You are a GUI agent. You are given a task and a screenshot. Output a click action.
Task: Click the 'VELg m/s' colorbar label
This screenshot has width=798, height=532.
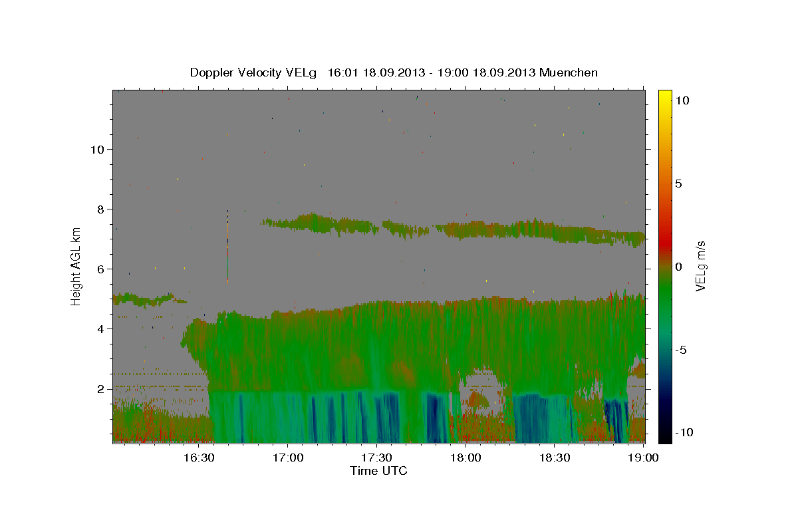pyautogui.click(x=700, y=267)
